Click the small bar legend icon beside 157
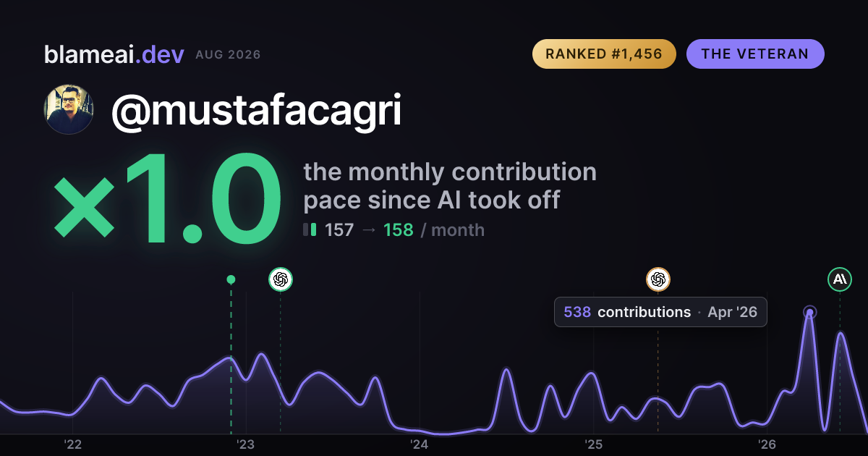The image size is (868, 456). click(310, 229)
